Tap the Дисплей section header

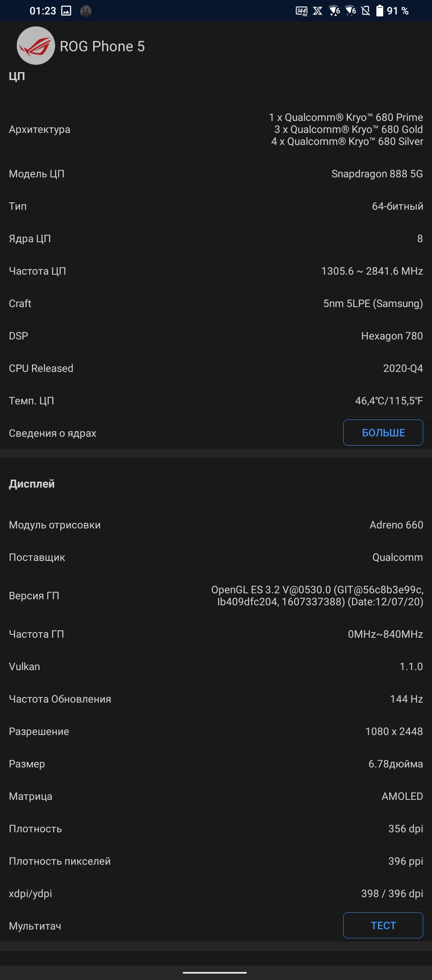(32, 484)
